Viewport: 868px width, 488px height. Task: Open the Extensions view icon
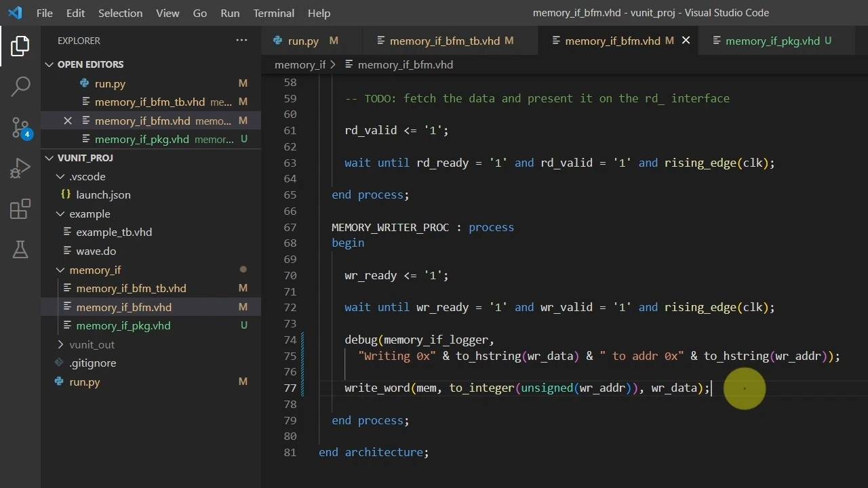(20, 209)
